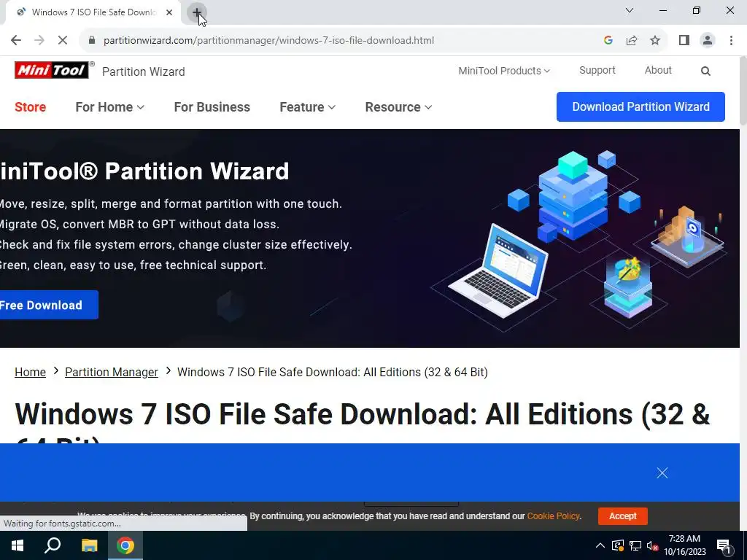Open the For Business page
747x560 pixels.
pos(212,107)
